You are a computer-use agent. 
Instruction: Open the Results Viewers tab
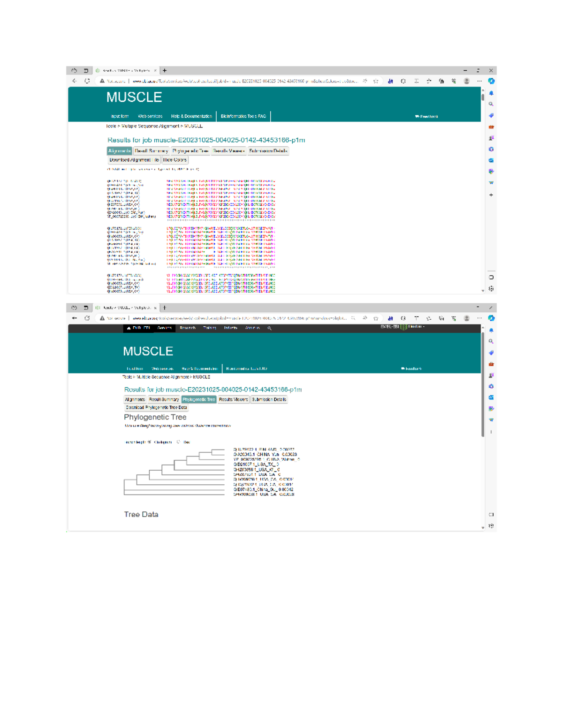229,151
